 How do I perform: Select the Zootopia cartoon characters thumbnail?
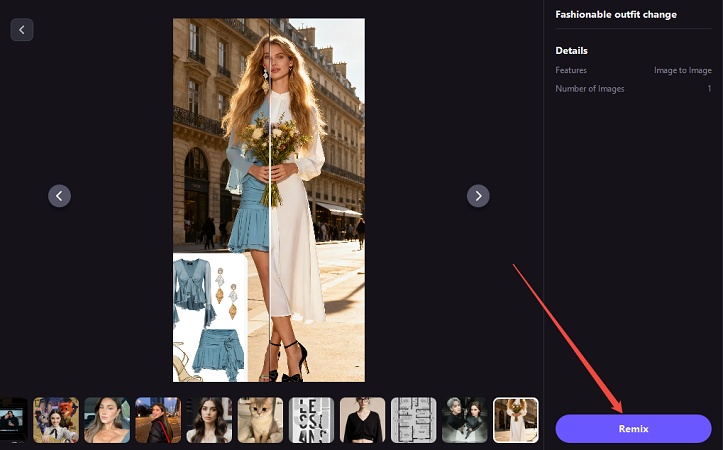coord(56,420)
